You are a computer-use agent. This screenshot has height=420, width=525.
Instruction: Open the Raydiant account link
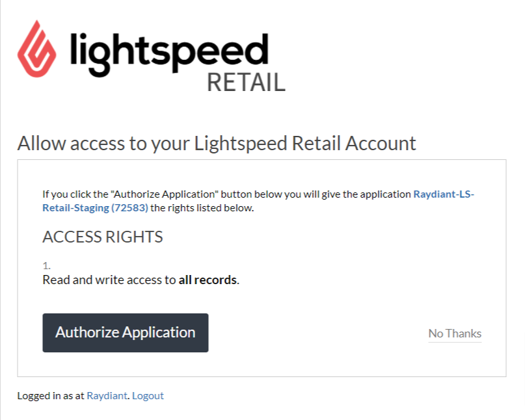[107, 395]
